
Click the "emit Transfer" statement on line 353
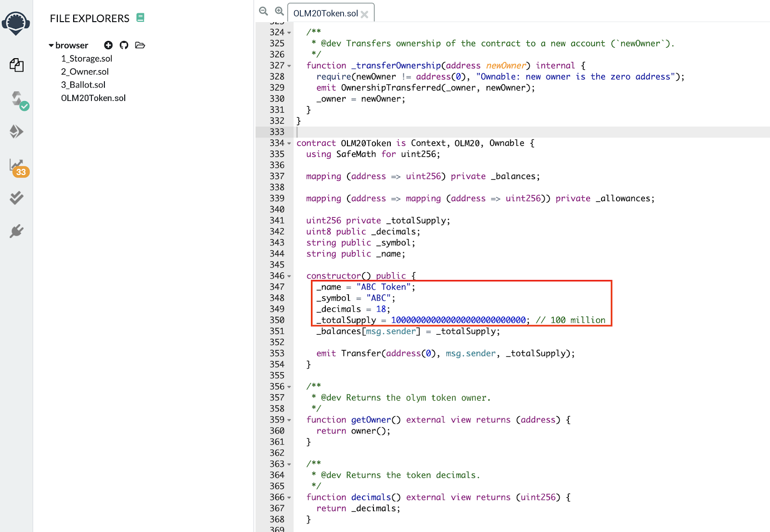[x=446, y=353]
